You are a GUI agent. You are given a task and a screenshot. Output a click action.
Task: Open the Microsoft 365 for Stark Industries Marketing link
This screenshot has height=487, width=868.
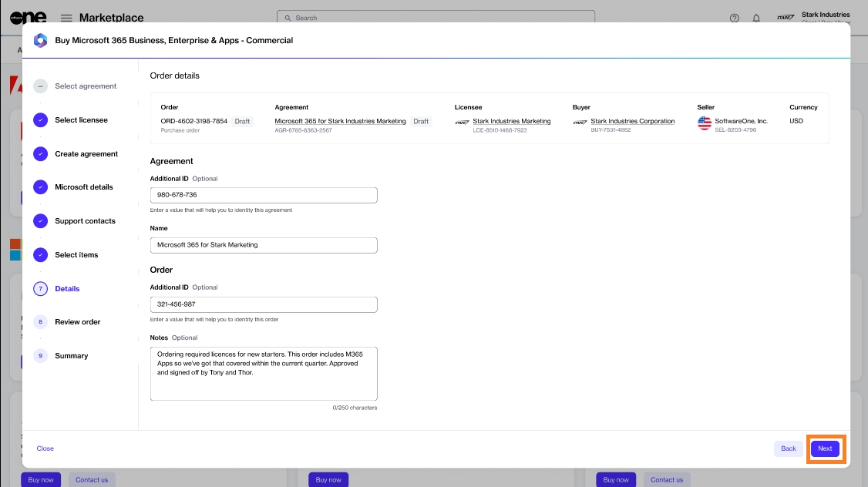click(340, 122)
